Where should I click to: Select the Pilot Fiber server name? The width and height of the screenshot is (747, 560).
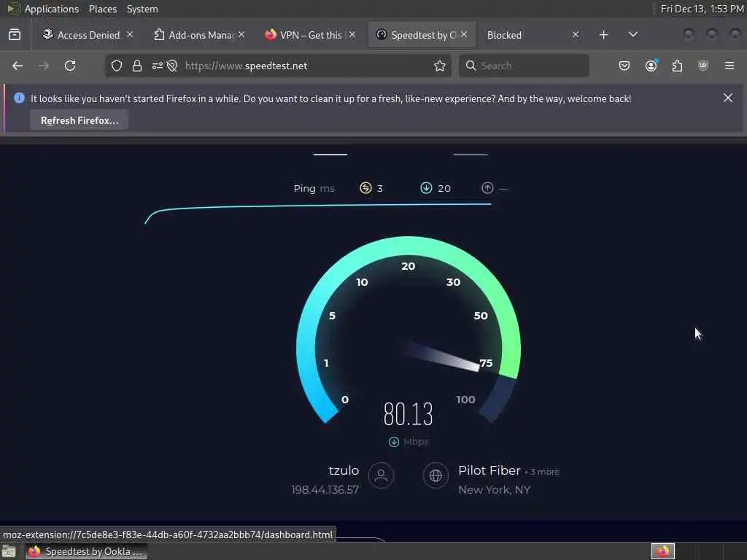(x=489, y=470)
